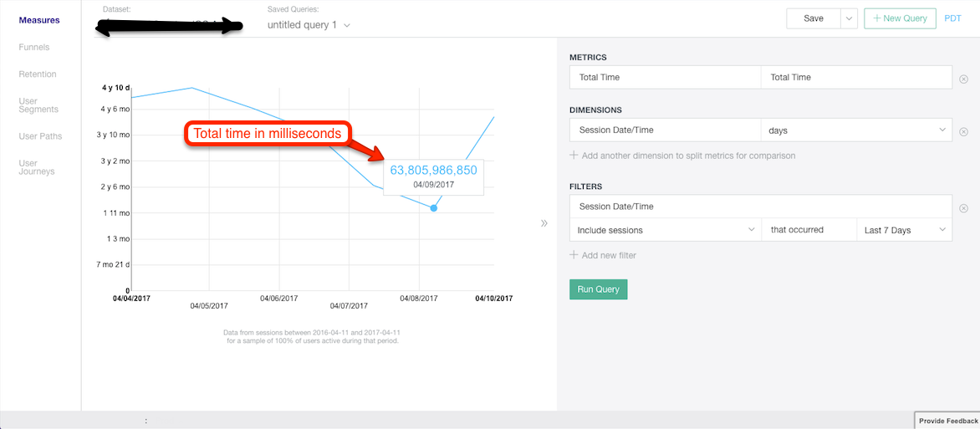Viewport: 980px width, 429px height.
Task: Switch to the Funnels section
Action: point(34,48)
